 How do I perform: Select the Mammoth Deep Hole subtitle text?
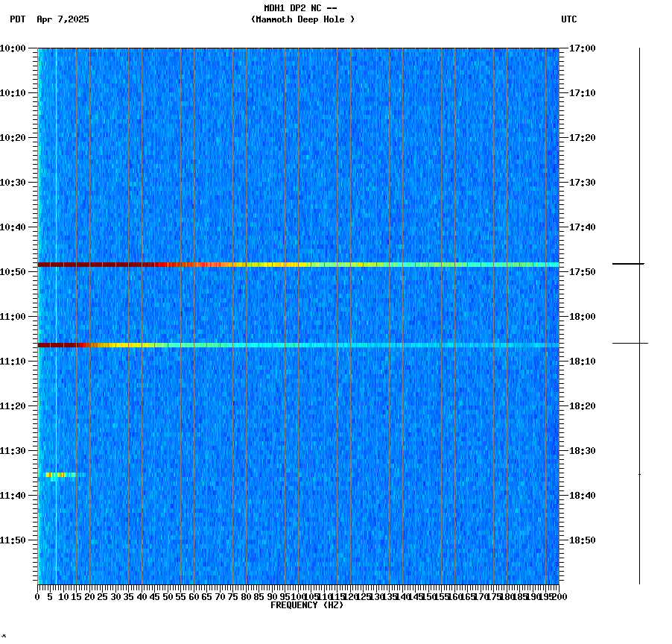(301, 20)
